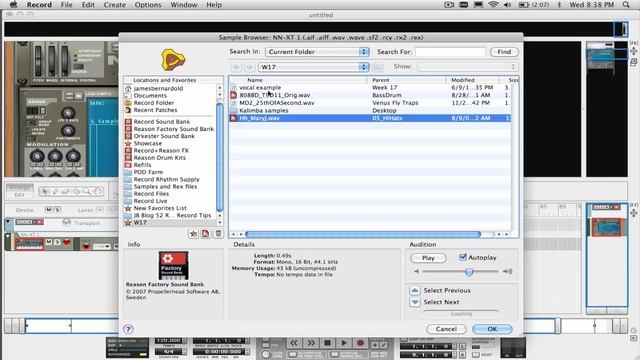Screen dimensions: 640x360
Task: Click Select Next arrow icon
Action: 415,302
